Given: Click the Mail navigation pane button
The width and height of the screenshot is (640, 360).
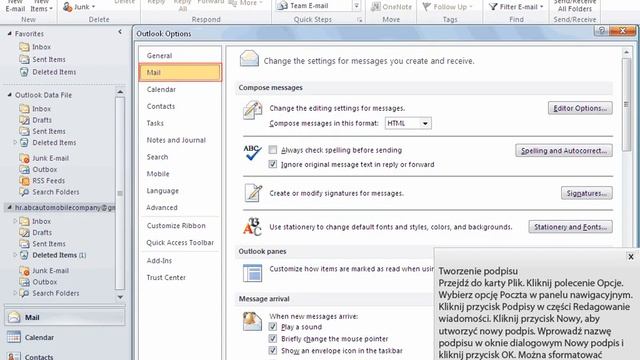Looking at the screenshot, I should click(x=64, y=317).
